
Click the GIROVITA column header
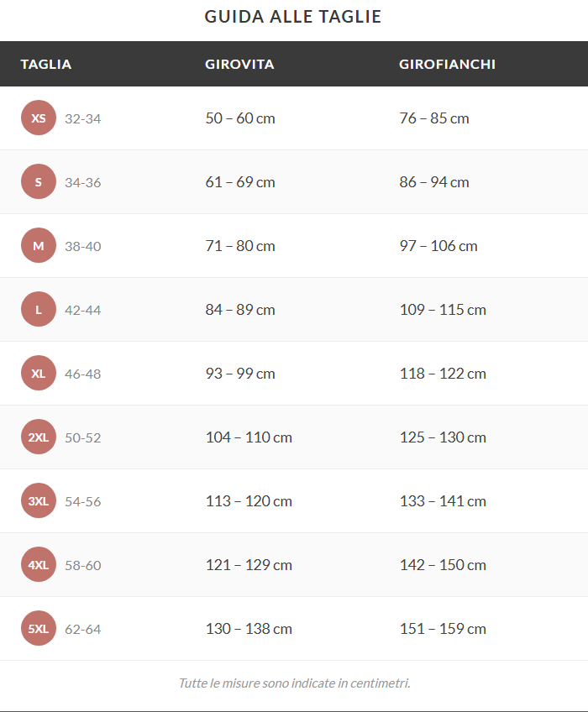coord(239,64)
